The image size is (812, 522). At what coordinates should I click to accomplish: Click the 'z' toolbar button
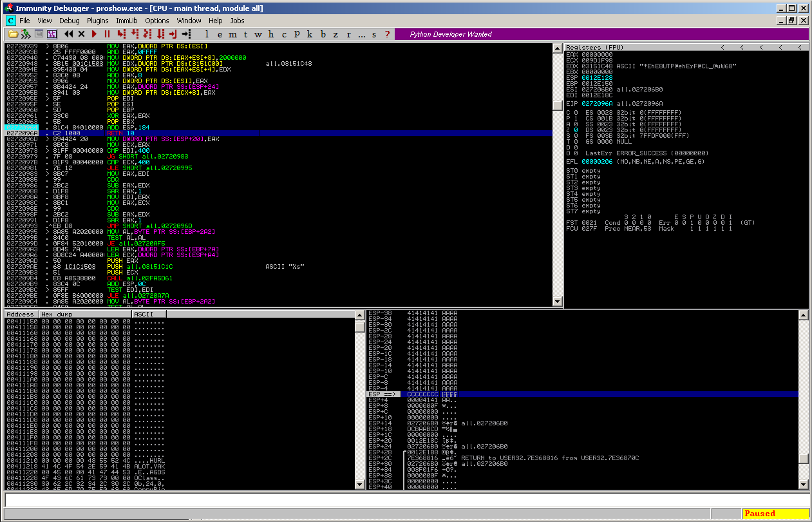336,34
